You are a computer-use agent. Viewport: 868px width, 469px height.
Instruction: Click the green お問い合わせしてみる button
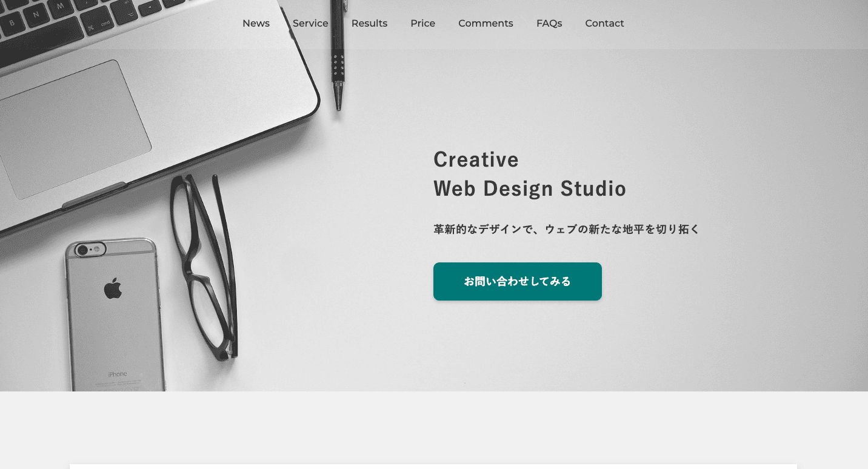tap(518, 281)
